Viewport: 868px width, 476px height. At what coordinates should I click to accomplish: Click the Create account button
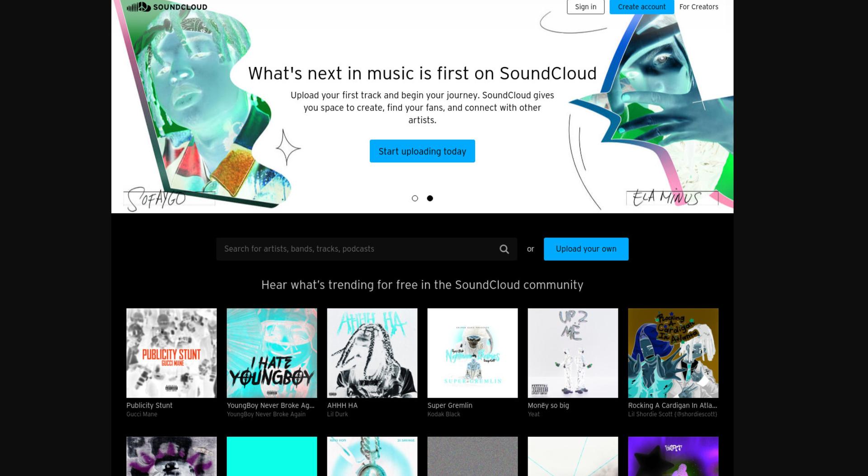[x=642, y=7]
